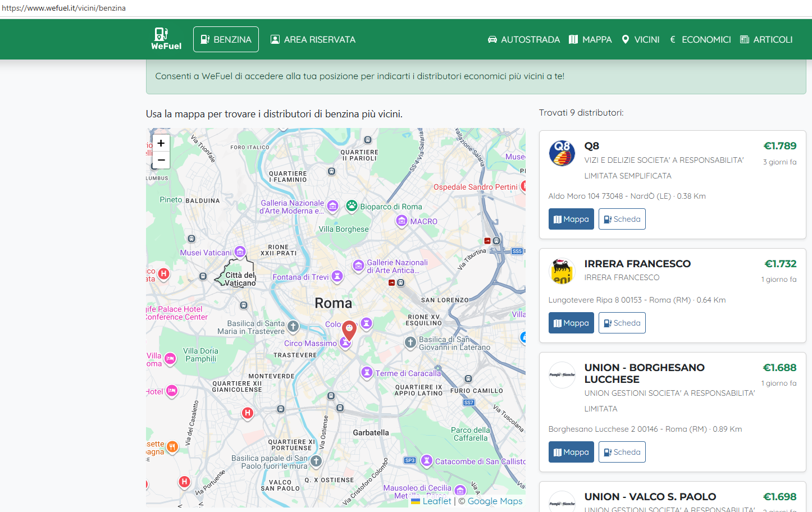The width and height of the screenshot is (812, 512).
Task: Zoom in on the map
Action: 161,143
